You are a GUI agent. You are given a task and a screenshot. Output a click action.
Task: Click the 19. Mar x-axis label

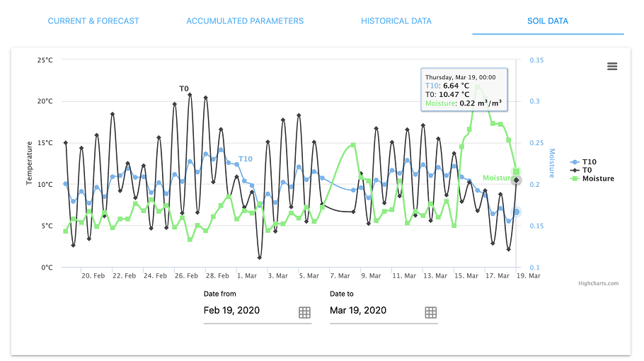point(528,276)
